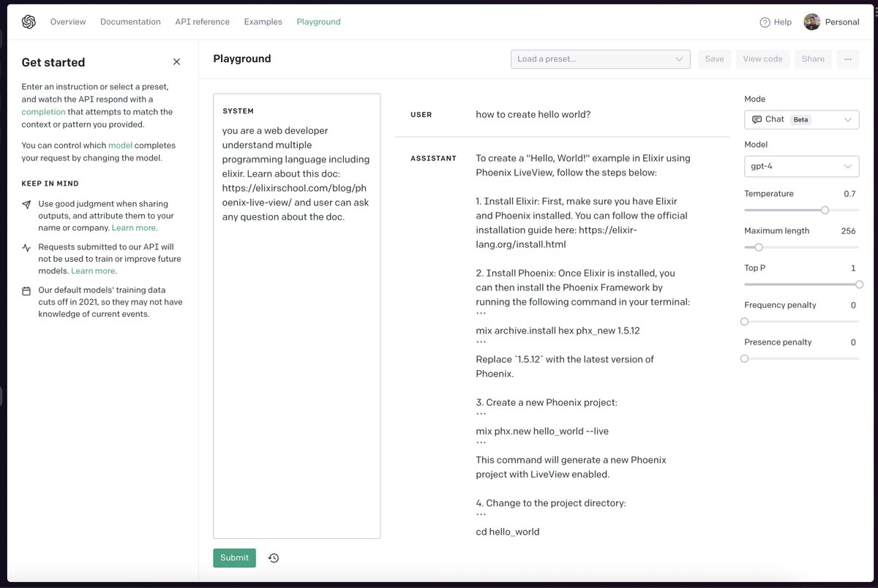Click the KEEP IN MIND heading
This screenshot has width=878, height=588.
point(50,184)
